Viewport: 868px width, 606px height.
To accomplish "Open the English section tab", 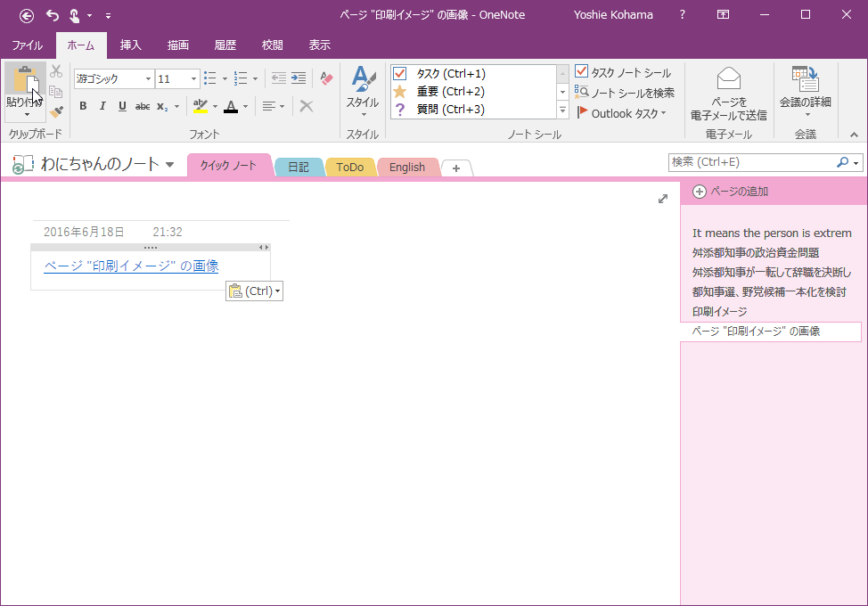I will pos(406,167).
